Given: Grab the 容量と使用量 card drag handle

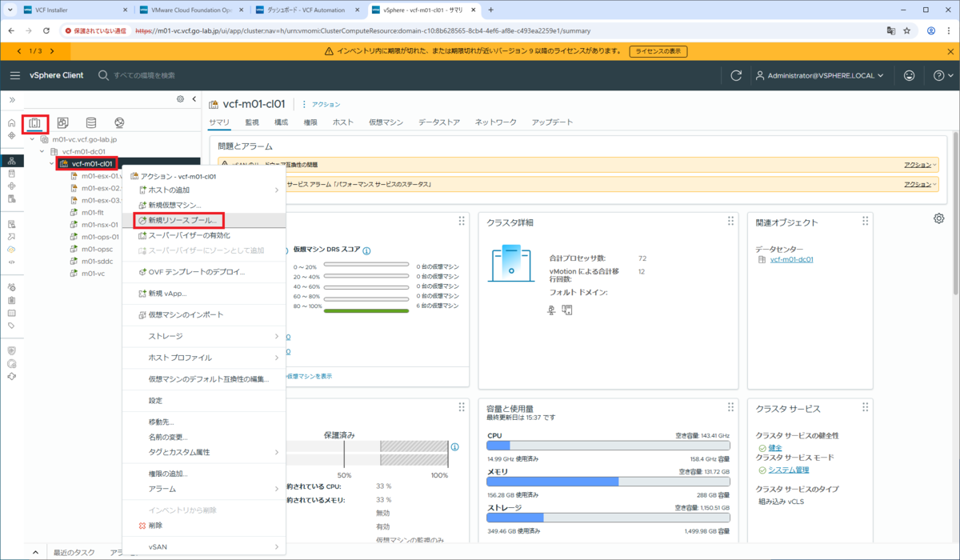Looking at the screenshot, I should tap(730, 407).
